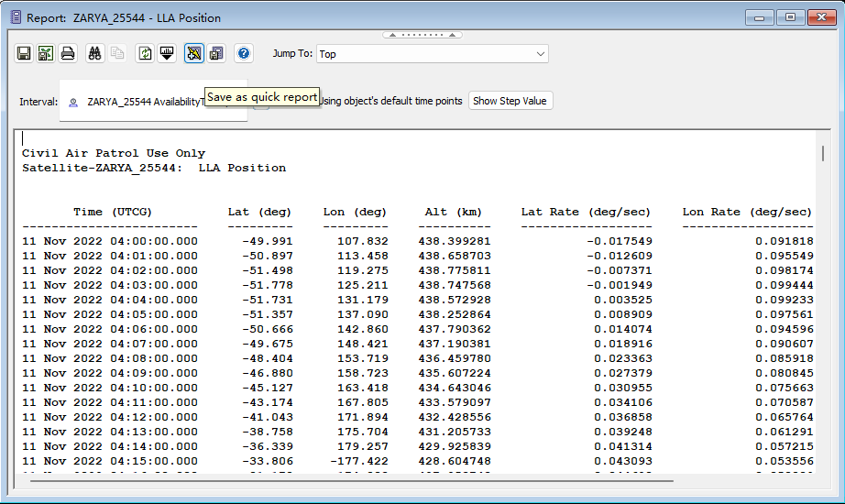Click lat rate value -0.001949
Screen dimensions: 845x504
(620, 285)
